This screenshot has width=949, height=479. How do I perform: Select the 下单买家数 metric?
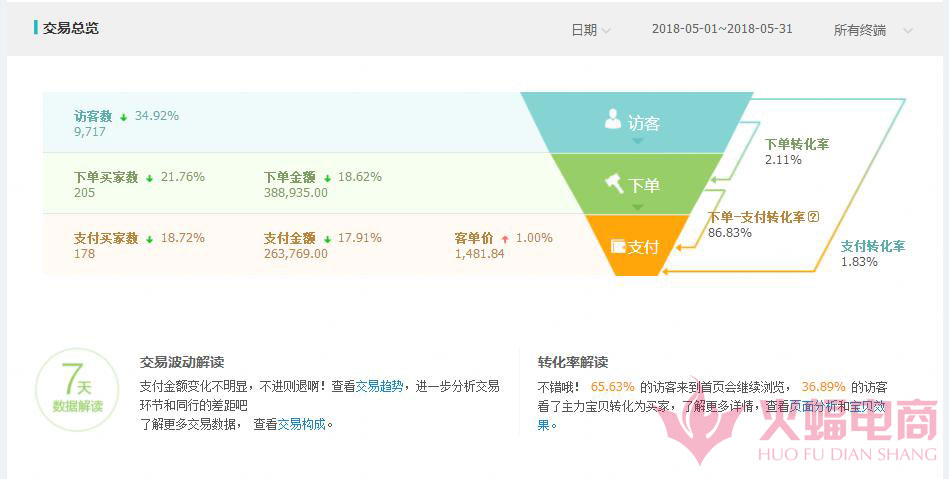pyautogui.click(x=106, y=177)
